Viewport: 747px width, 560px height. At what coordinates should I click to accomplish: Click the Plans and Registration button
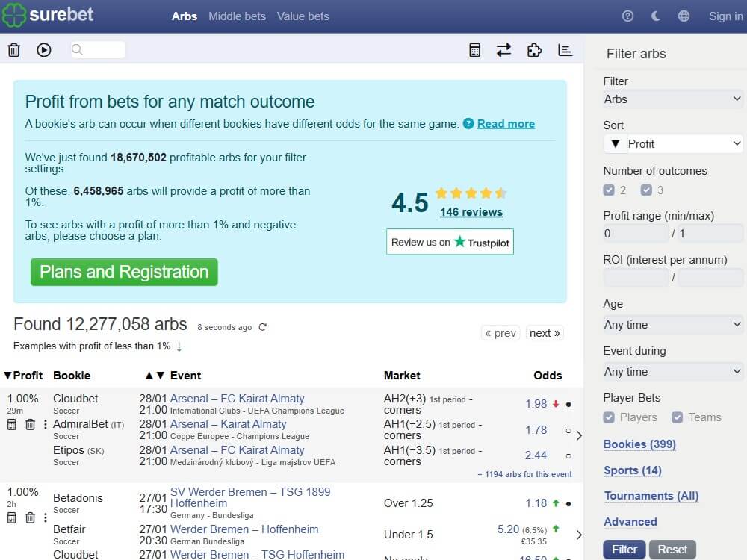pyautogui.click(x=123, y=272)
